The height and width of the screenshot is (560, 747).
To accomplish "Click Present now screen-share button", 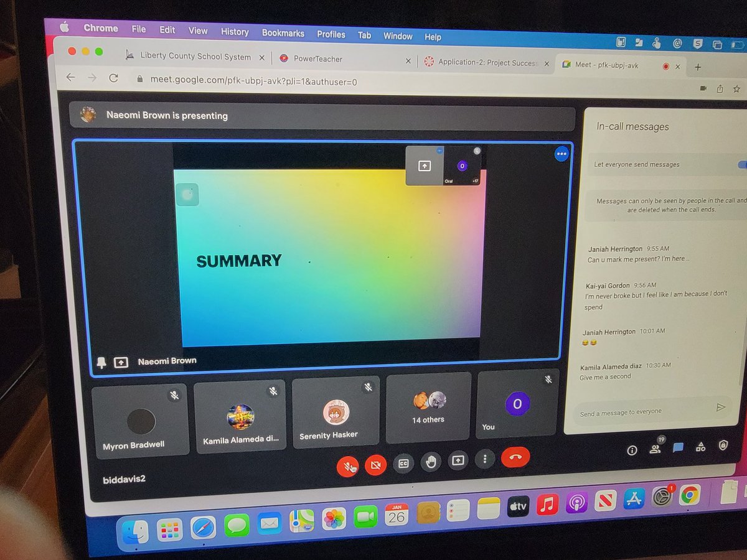I will point(458,460).
